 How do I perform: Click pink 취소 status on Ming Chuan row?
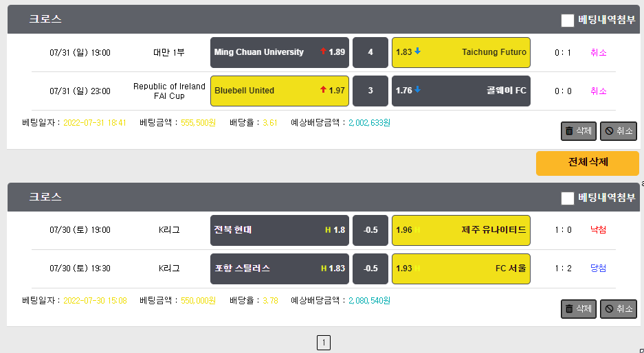(599, 53)
